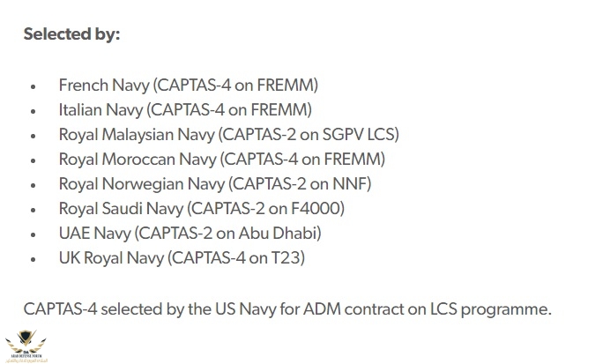Click the UK Royal Navy T23 entry
Screen dimensions: 610x364
pos(182,258)
